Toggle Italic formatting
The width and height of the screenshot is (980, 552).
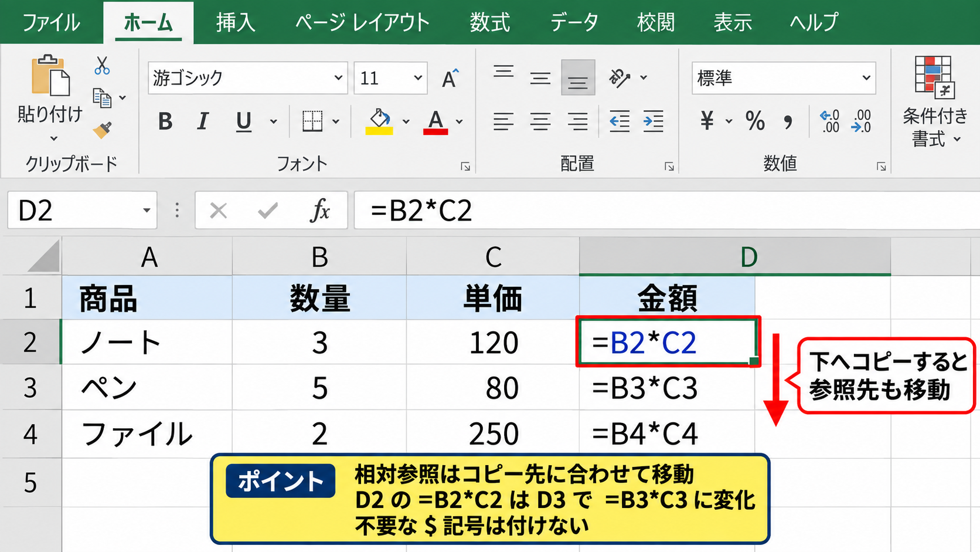(x=203, y=121)
